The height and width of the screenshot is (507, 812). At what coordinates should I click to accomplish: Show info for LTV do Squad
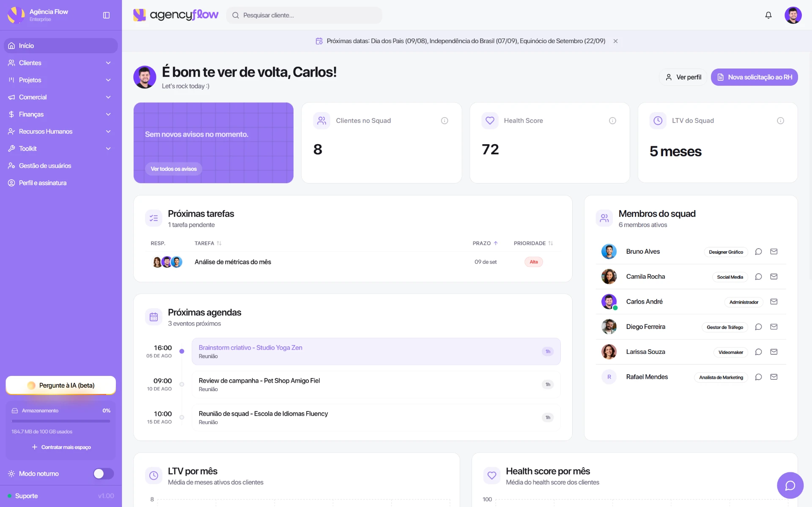[780, 121]
